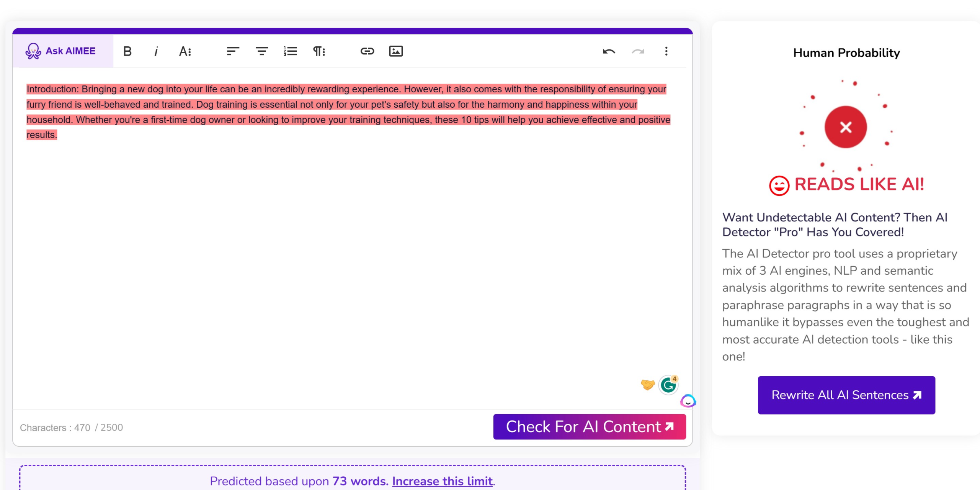Open the font size options
This screenshot has height=490, width=980.
pyautogui.click(x=185, y=51)
